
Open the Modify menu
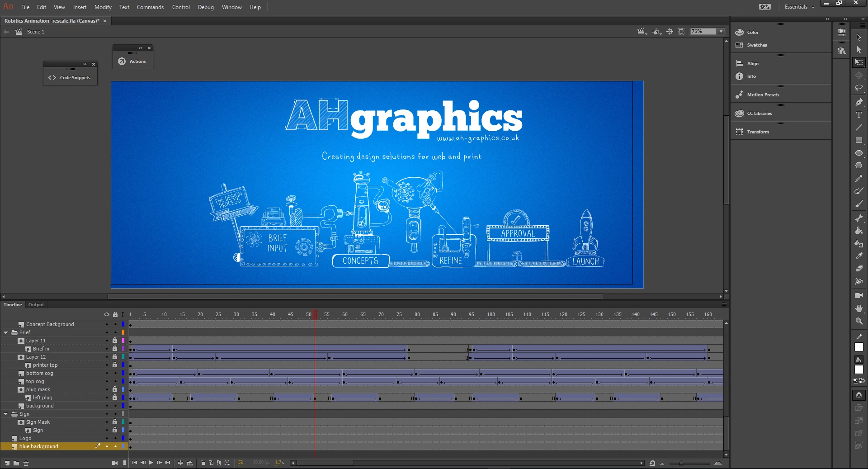(103, 7)
